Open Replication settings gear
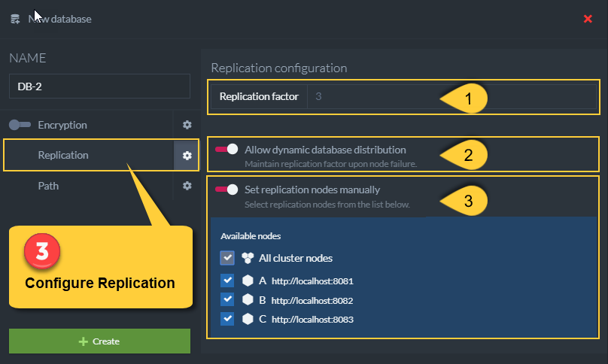608x364 pixels. [187, 156]
